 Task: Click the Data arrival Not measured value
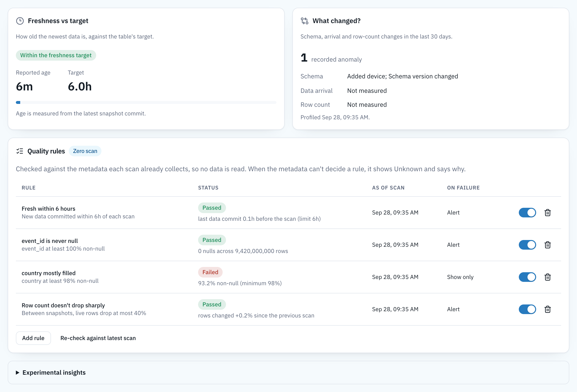[x=367, y=91]
